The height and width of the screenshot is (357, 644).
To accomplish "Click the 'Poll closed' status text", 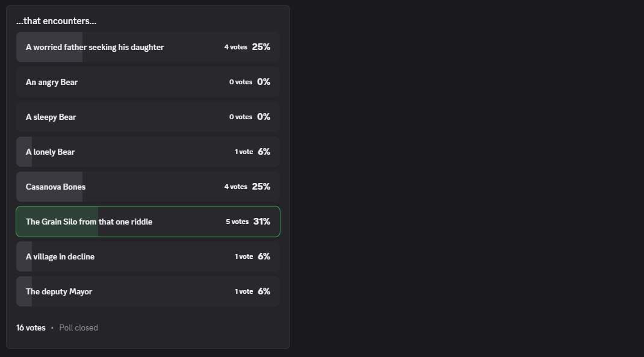I will coord(78,328).
